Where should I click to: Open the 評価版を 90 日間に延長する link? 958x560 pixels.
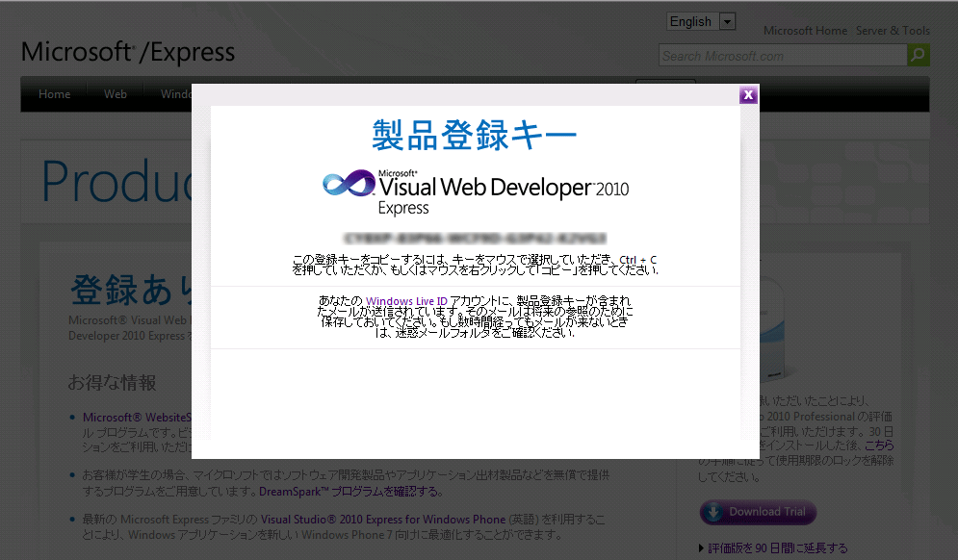click(x=777, y=548)
